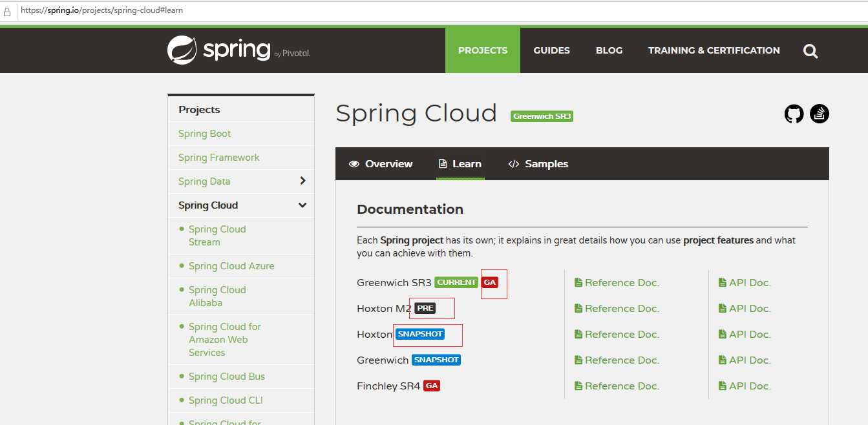Open Reference Doc. for Finchley SR4
Viewport: 868px width, 425px height.
pyautogui.click(x=617, y=386)
